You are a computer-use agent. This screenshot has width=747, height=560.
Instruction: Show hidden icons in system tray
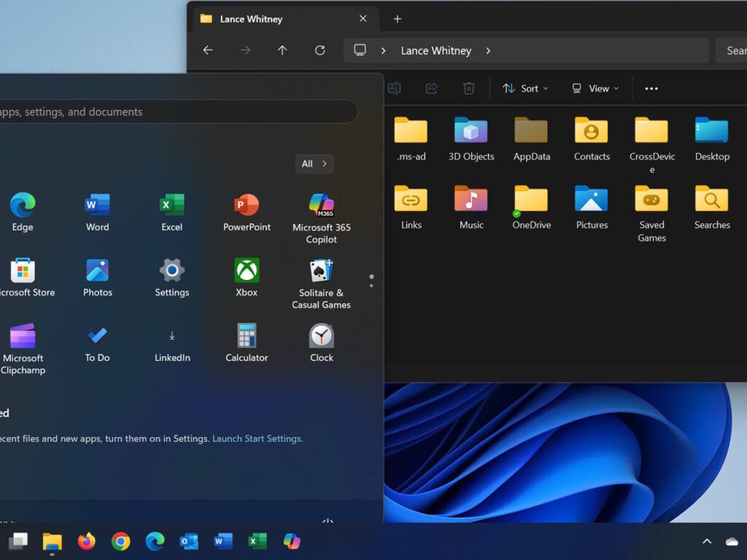(x=707, y=542)
